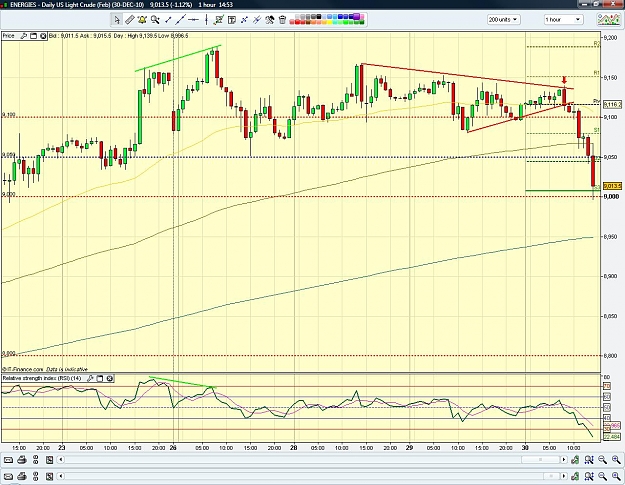Click right scroll arrow of lowest horizontal scrollbar

[x=564, y=476]
